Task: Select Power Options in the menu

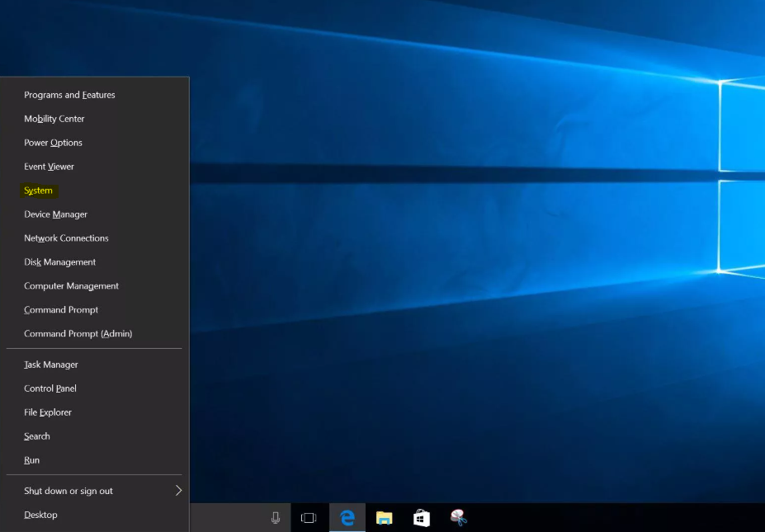Action: (53, 143)
